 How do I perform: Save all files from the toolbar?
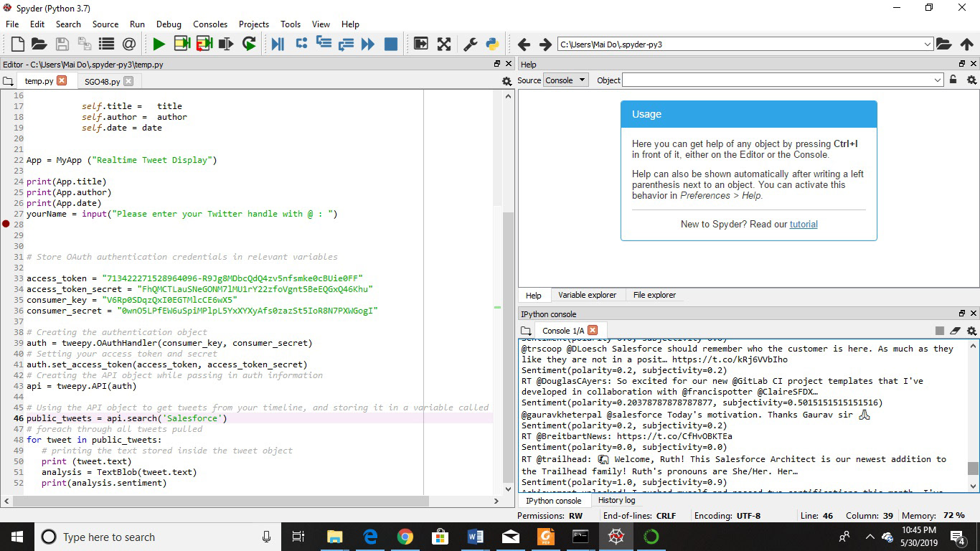tap(84, 44)
